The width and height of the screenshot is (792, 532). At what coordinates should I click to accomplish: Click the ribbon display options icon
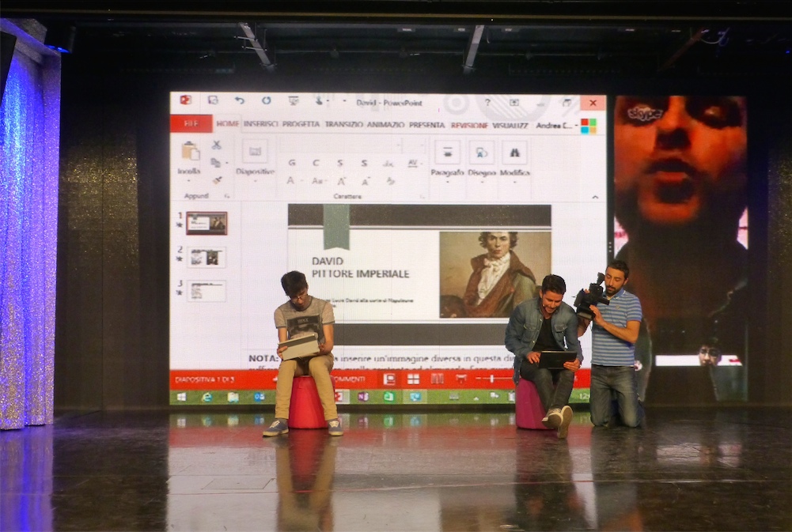coord(514,103)
